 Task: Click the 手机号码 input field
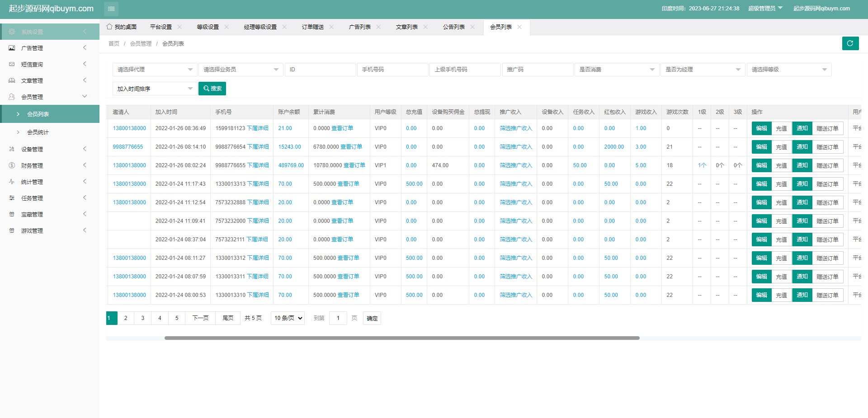click(392, 70)
